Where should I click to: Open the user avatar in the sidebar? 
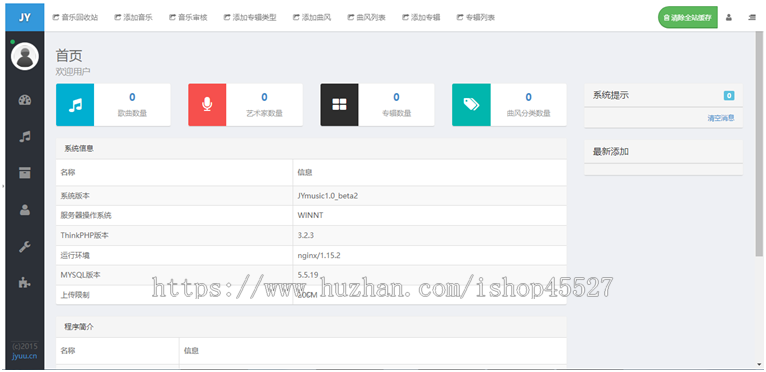(24, 56)
